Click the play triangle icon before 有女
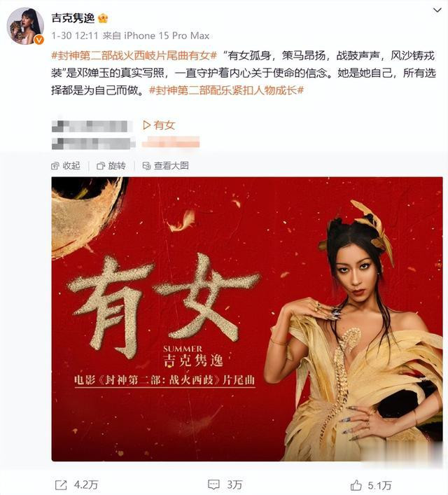The height and width of the screenshot is (495, 448). point(146,125)
